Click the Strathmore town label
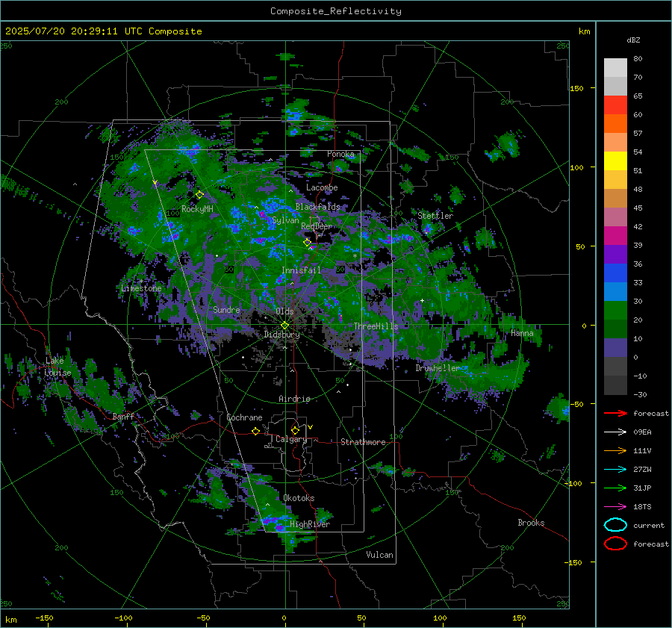 [x=363, y=442]
